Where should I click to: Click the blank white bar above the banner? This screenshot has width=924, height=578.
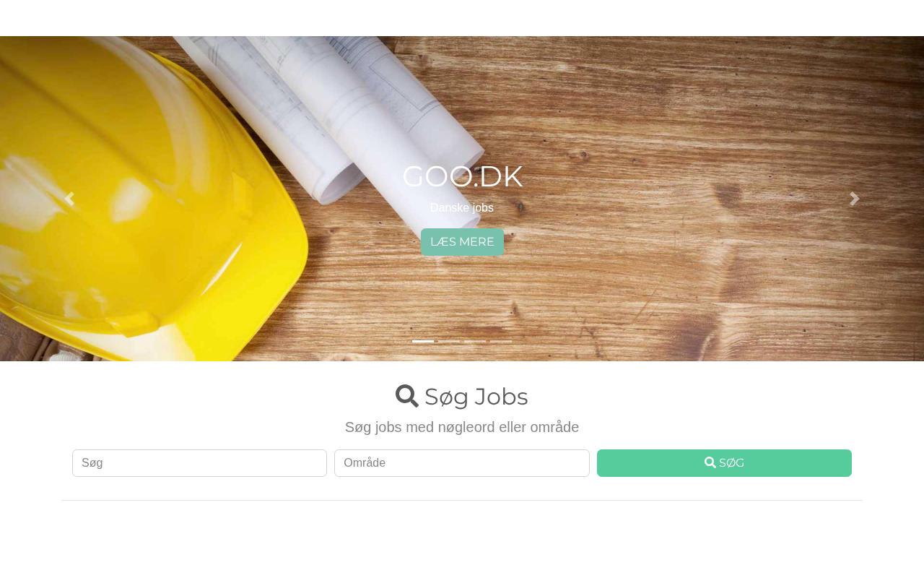(462, 17)
